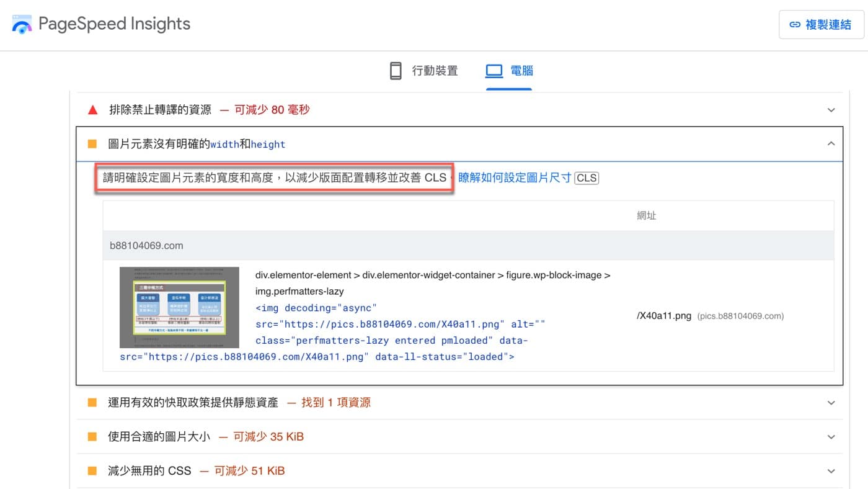The image size is (868, 489).
Task: Click the orange square beside 圖片元素沒有明確的
Action: [92, 144]
